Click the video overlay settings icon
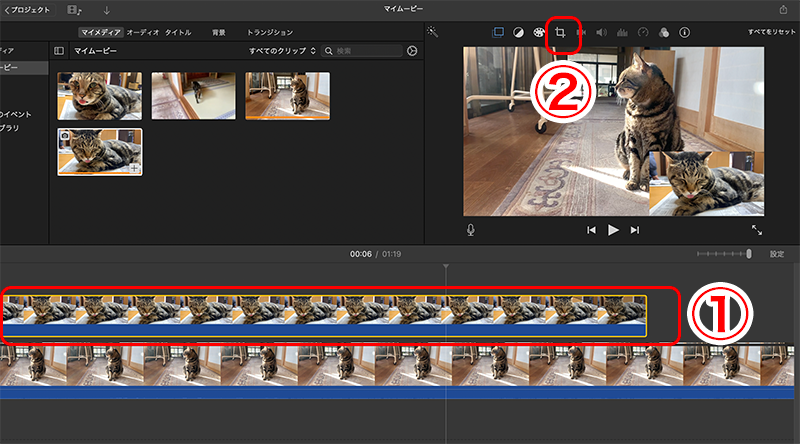Image resolution: width=800 pixels, height=444 pixels. coord(498,32)
